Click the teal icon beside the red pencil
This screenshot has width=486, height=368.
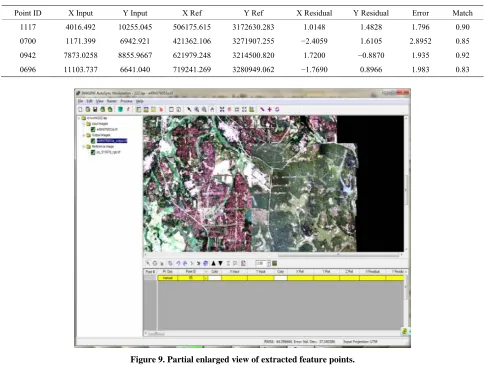[120, 109]
